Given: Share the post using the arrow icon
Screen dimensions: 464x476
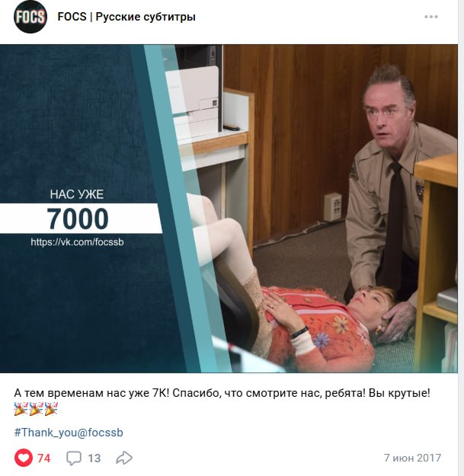Looking at the screenshot, I should [124, 458].
